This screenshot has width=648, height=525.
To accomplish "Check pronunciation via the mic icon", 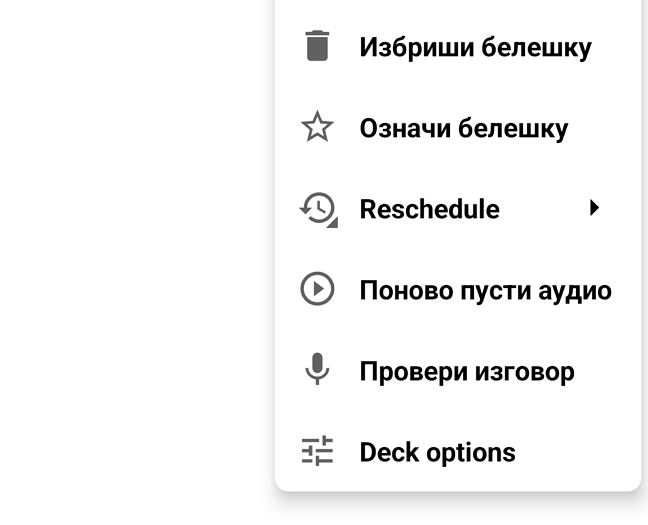I will pos(317,371).
